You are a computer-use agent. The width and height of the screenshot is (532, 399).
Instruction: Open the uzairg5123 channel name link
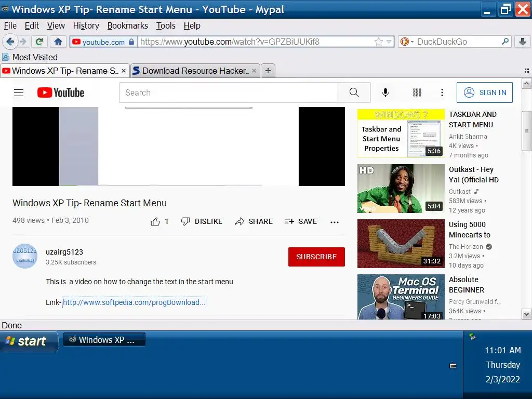(x=64, y=252)
